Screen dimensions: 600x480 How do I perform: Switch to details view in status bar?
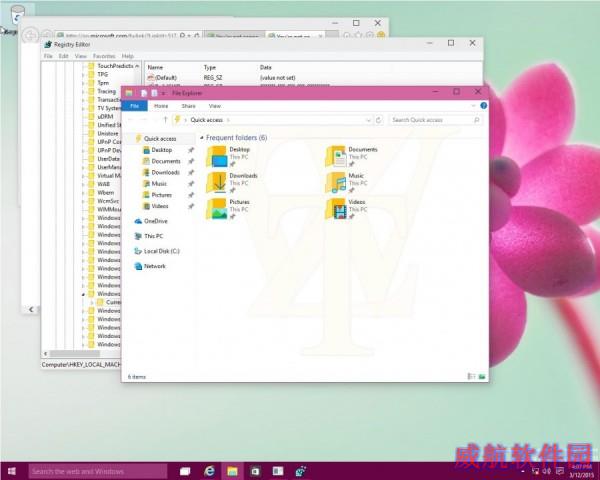[471, 377]
